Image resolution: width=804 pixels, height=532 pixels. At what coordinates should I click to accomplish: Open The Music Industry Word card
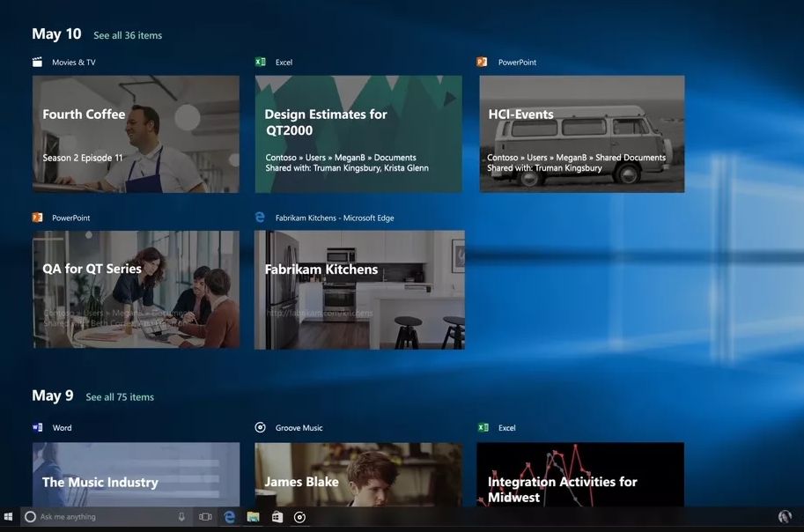tap(136, 475)
